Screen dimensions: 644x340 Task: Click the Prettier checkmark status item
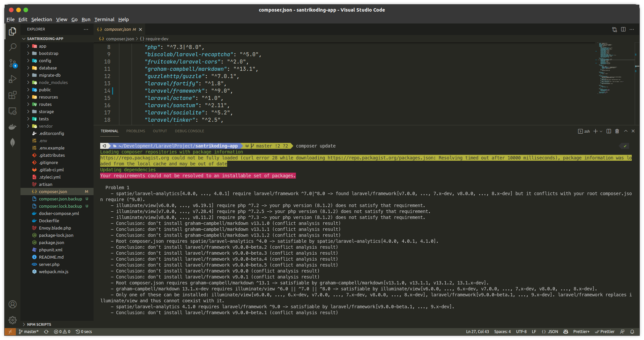pyautogui.click(x=605, y=332)
